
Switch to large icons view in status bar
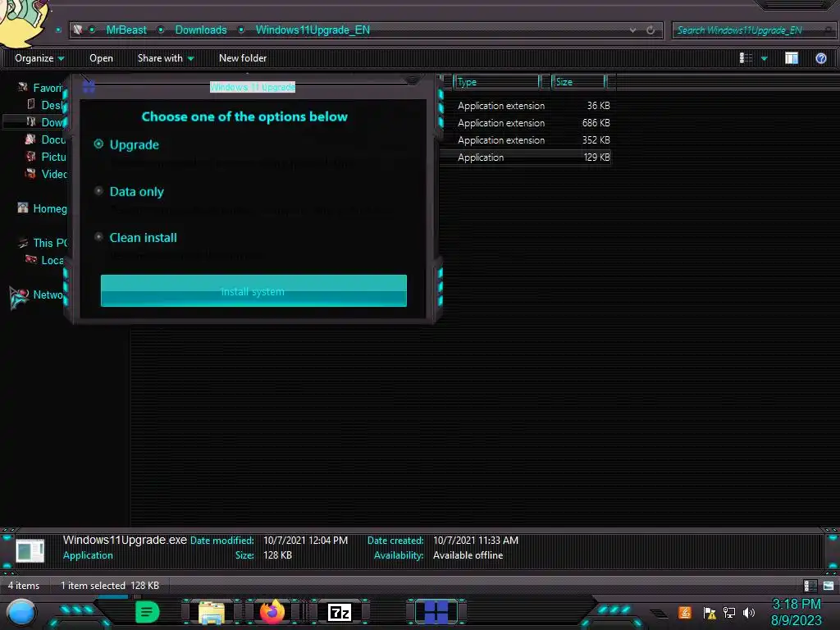(x=829, y=586)
